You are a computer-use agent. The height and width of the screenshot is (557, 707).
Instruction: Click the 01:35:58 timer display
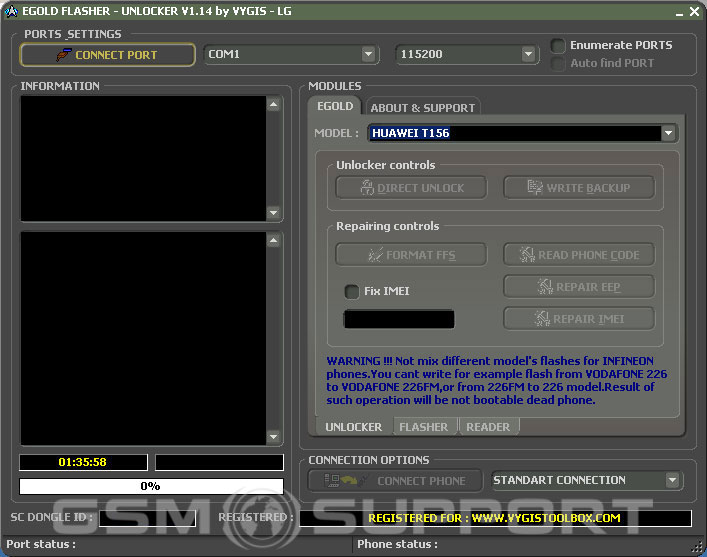83,462
